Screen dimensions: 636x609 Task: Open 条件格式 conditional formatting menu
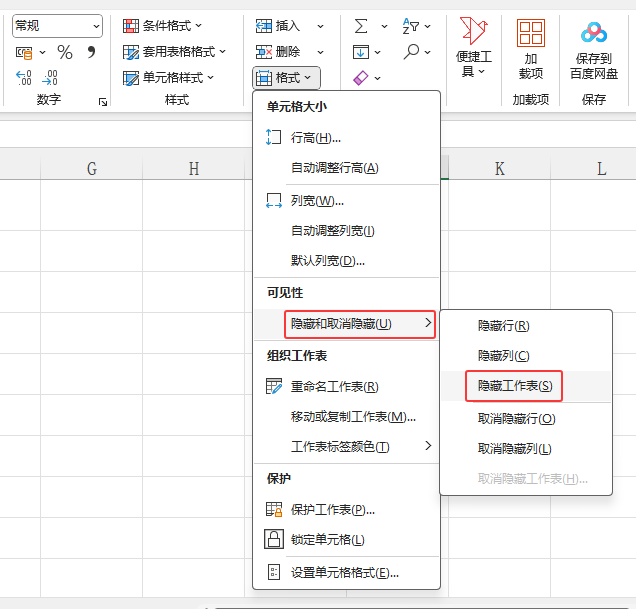click(x=162, y=26)
